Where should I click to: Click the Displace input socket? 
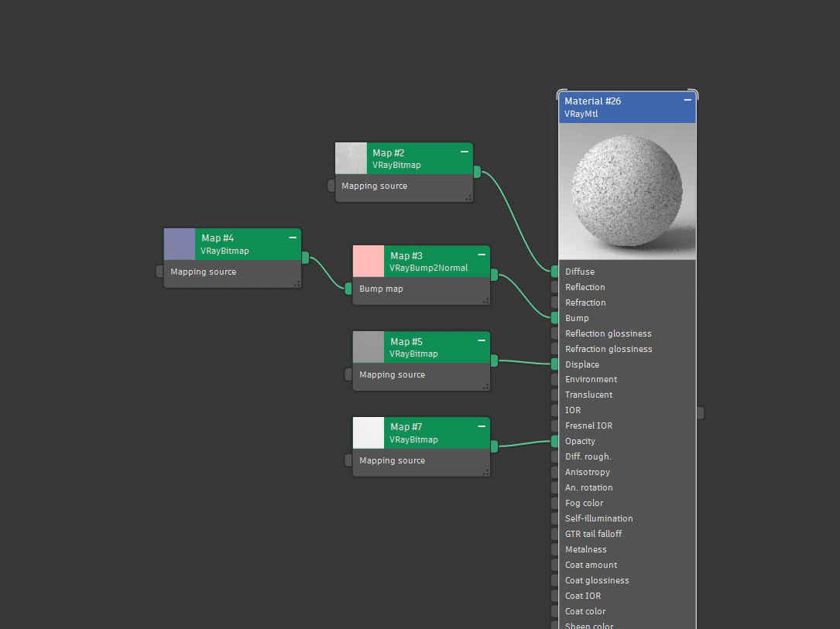click(554, 364)
